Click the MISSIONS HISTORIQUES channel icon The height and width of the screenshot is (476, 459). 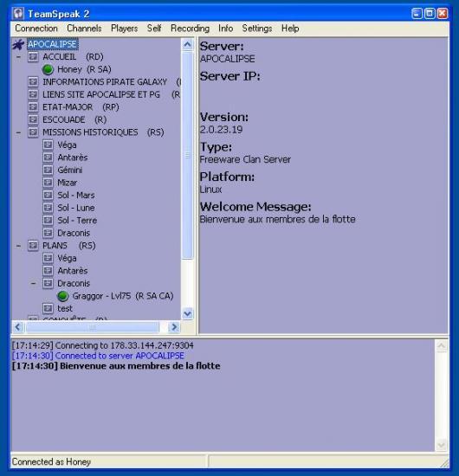(x=33, y=132)
